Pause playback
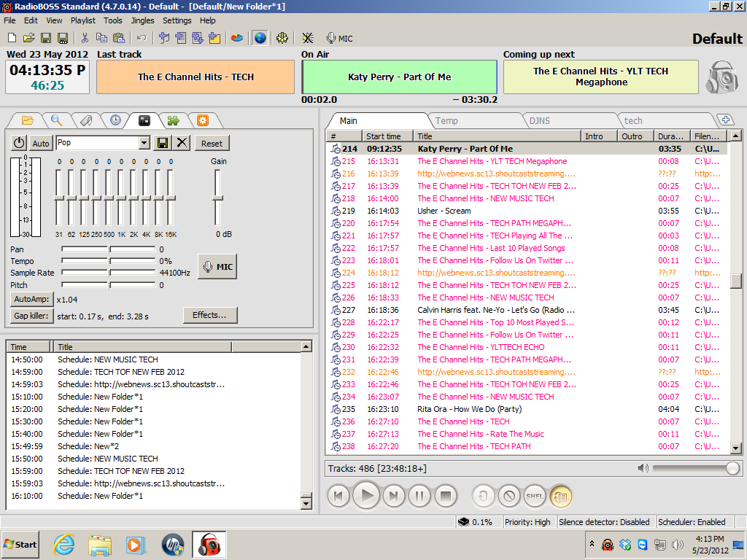 click(419, 496)
